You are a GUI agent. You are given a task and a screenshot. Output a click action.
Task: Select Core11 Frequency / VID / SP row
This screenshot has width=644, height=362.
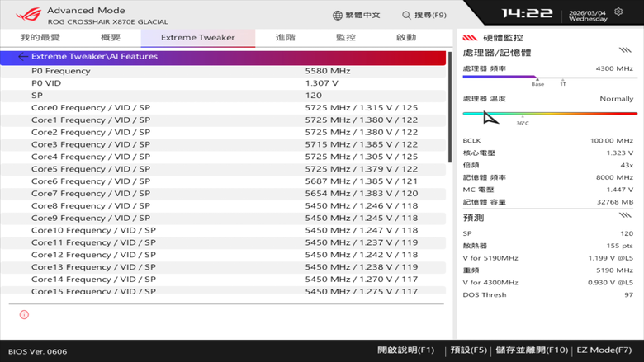click(223, 242)
